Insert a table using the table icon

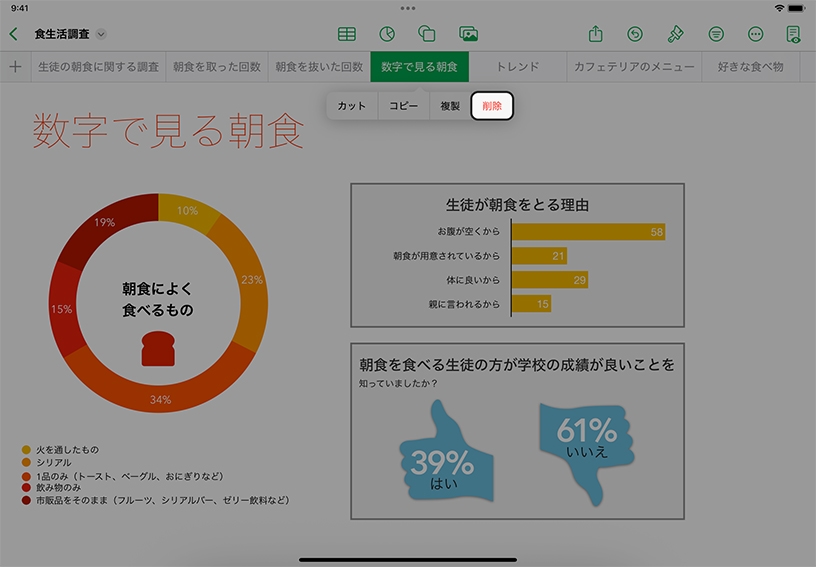[x=346, y=34]
